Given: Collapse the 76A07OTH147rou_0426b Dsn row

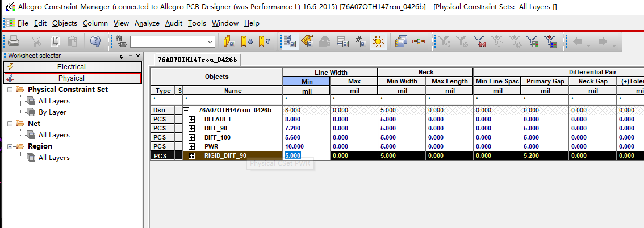Looking at the screenshot, I should tap(186, 110).
